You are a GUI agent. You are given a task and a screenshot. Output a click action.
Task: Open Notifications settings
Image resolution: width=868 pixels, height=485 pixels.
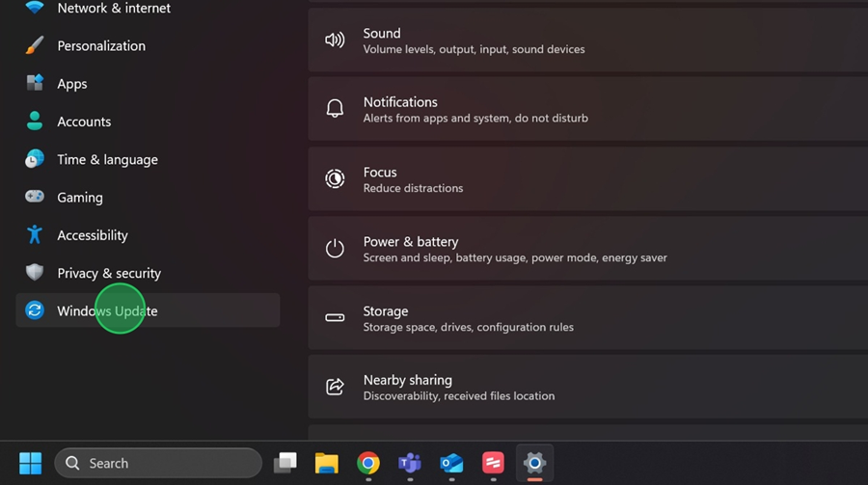(586, 109)
